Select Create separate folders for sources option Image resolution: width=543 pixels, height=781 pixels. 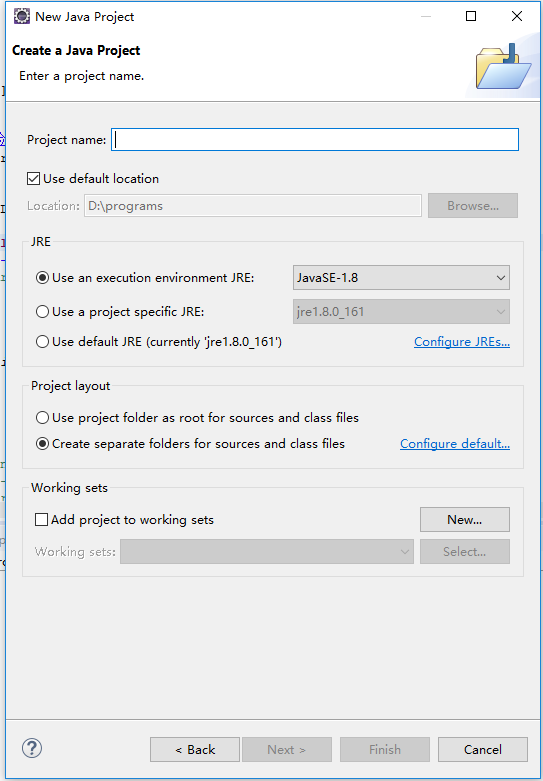pos(42,443)
